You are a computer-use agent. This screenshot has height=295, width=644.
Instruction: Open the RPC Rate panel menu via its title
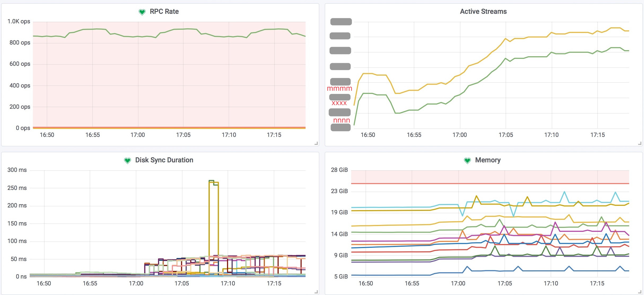point(164,11)
